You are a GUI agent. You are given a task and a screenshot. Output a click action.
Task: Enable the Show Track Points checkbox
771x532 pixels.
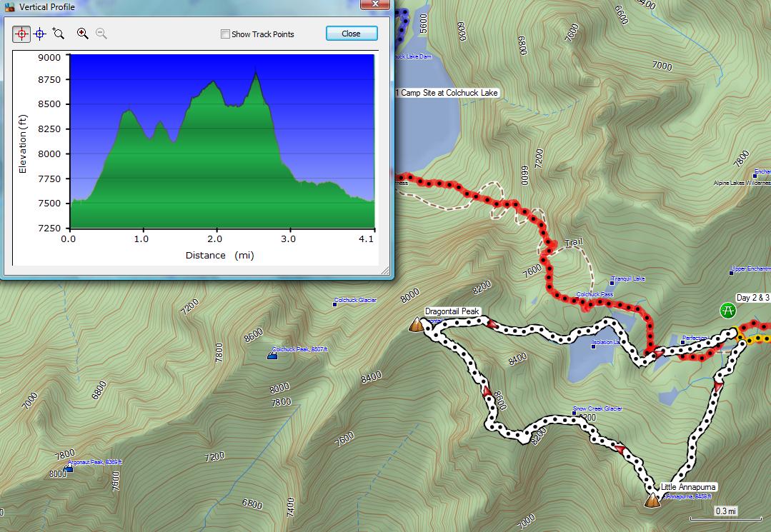(225, 34)
